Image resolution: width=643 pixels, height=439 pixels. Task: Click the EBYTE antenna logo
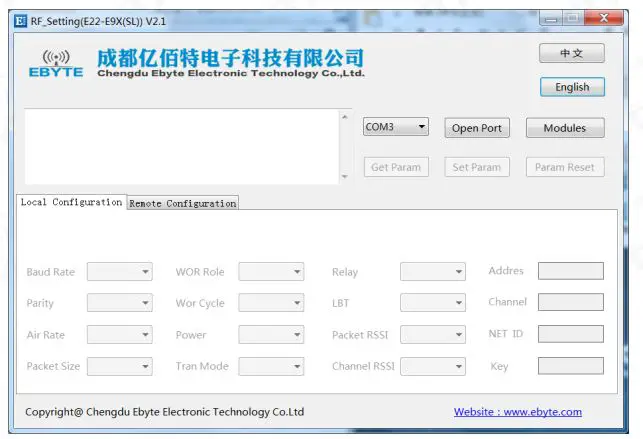click(x=56, y=63)
